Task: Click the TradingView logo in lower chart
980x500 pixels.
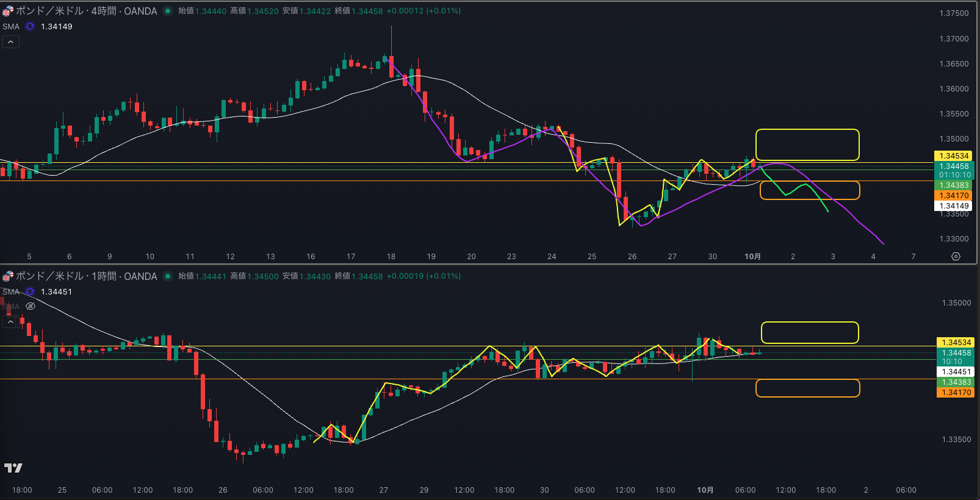Action: point(13,468)
